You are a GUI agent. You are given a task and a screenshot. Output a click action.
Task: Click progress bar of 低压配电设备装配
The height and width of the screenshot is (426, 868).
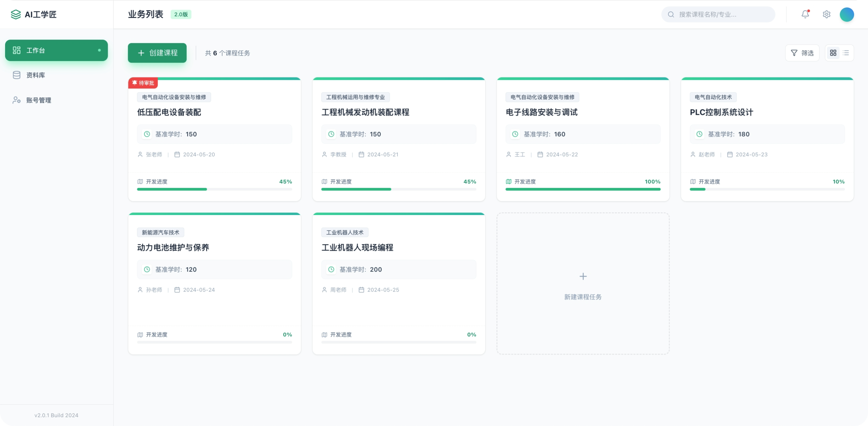[x=214, y=189]
